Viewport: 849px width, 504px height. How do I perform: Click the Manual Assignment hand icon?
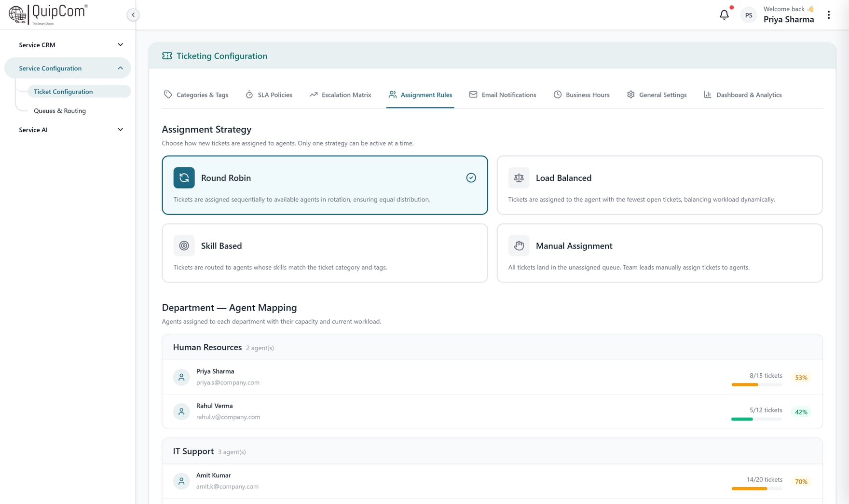point(519,246)
